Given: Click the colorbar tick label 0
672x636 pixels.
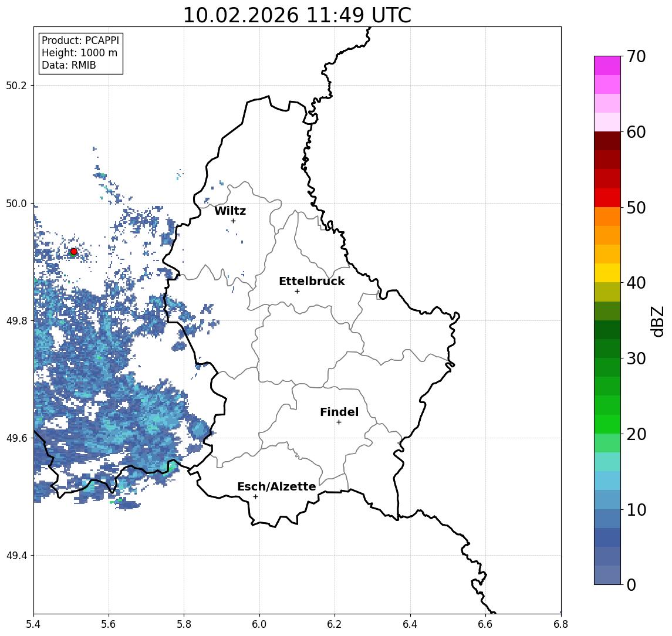Looking at the screenshot, I should [x=632, y=584].
